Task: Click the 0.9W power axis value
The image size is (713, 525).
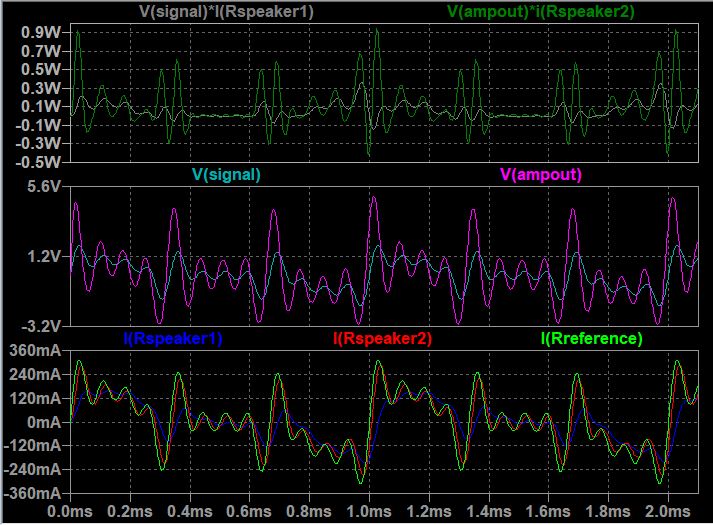Action: (40, 32)
